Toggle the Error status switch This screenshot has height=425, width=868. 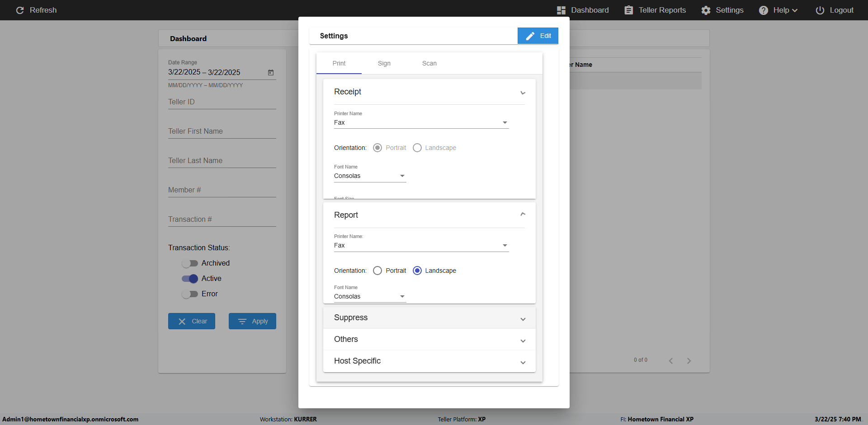[190, 294]
